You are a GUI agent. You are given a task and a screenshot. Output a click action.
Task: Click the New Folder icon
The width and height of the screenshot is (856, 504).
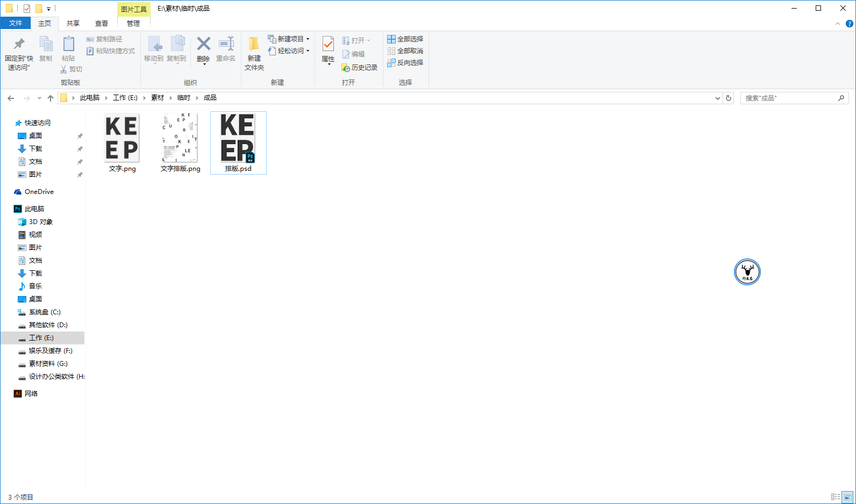(x=254, y=44)
